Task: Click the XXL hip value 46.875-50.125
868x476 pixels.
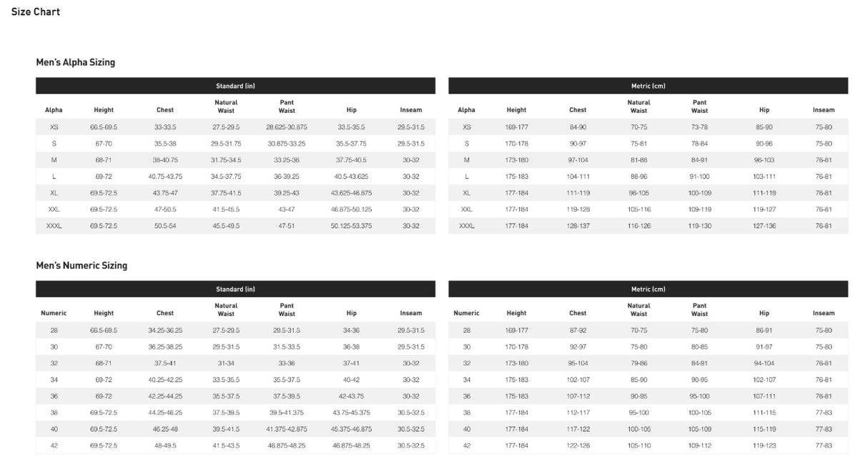Action: [x=351, y=209]
